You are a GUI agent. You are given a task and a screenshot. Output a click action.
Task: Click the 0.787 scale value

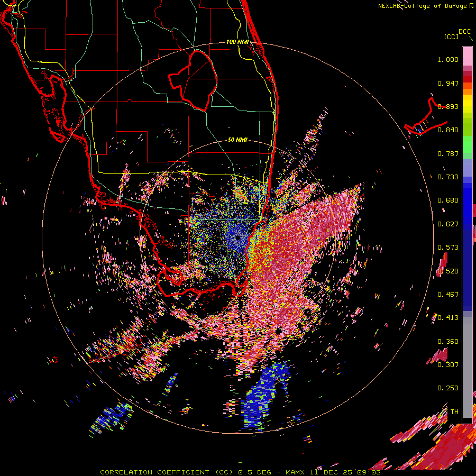(x=448, y=153)
